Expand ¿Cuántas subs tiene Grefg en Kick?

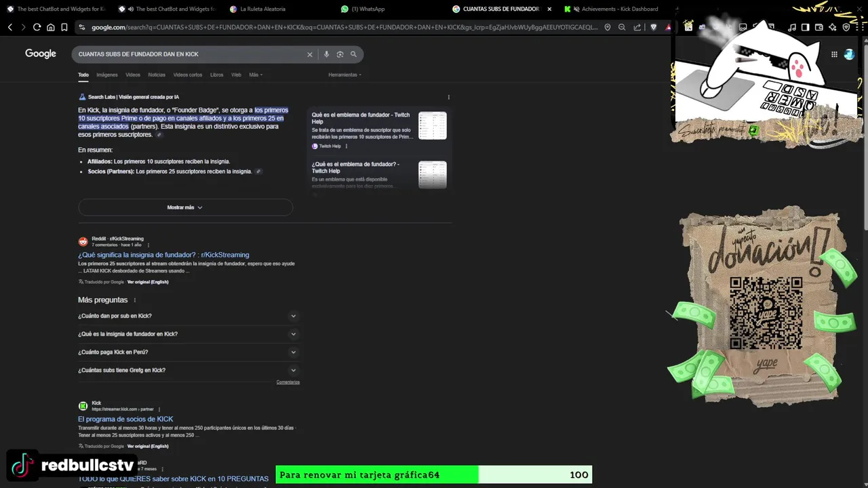[x=189, y=370]
